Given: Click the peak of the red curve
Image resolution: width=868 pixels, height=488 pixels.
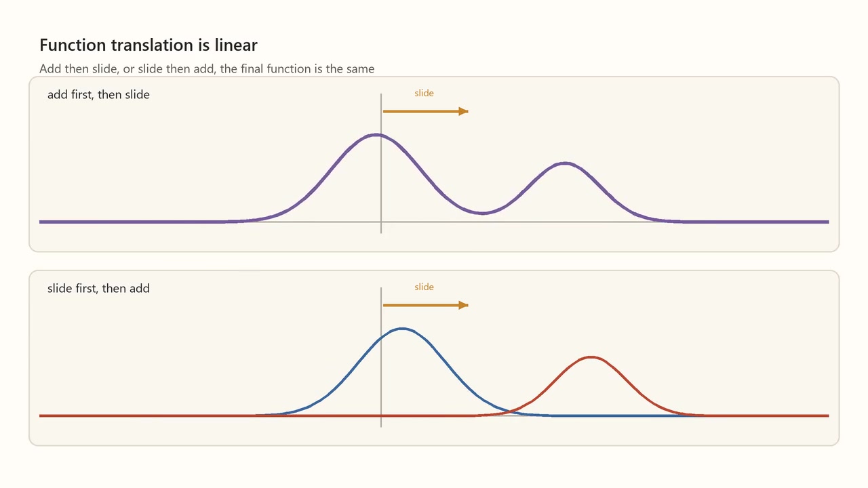Looking at the screenshot, I should pyautogui.click(x=591, y=357).
